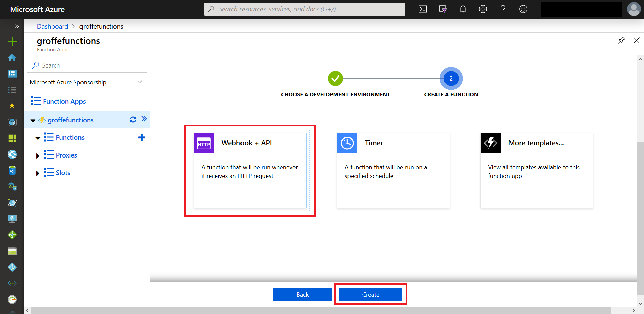Image resolution: width=644 pixels, height=314 pixels.
Task: Send feedback via smiley face icon
Action: (x=523, y=9)
